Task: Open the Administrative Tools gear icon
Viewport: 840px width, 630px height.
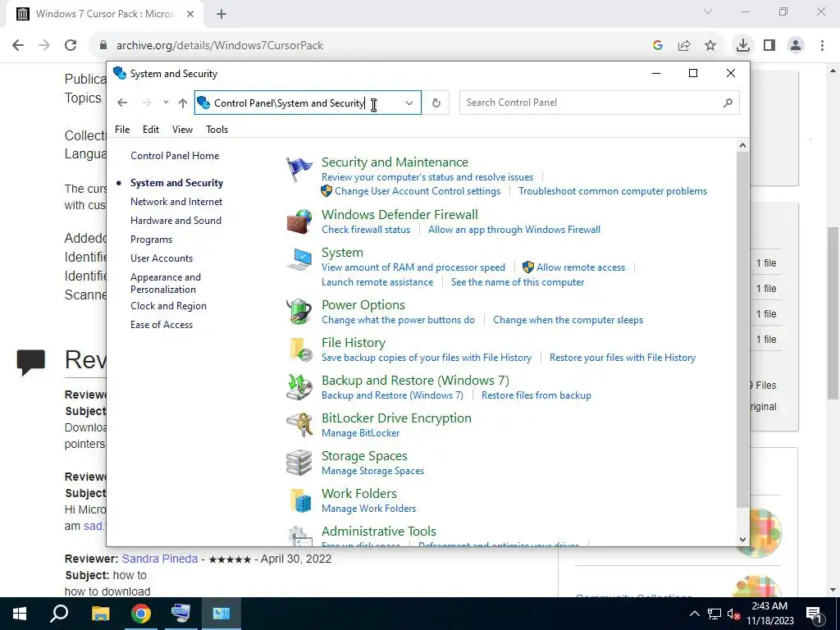Action: click(299, 536)
